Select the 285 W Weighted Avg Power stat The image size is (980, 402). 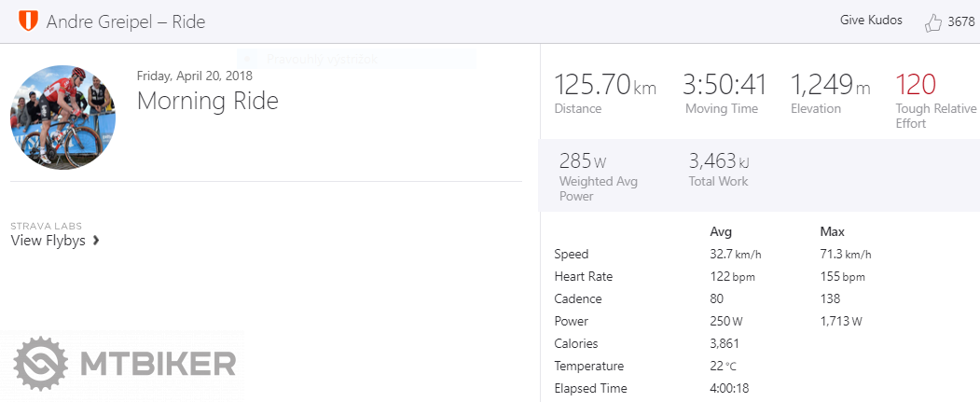click(582, 160)
